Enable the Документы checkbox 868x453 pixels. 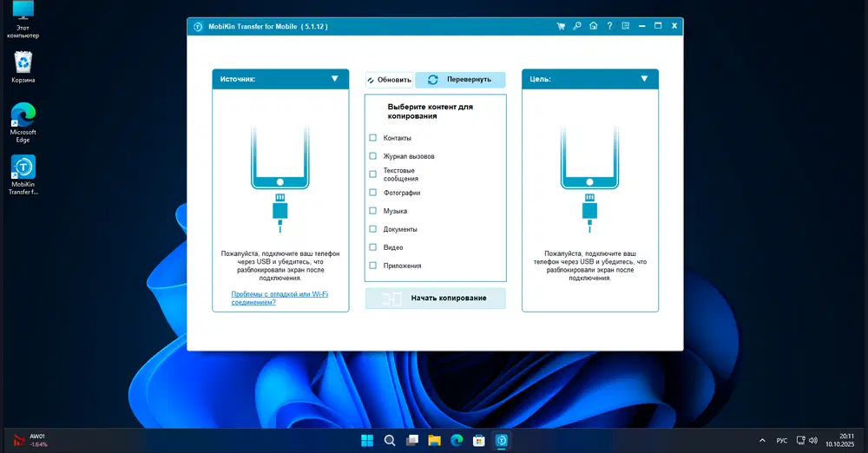click(372, 229)
